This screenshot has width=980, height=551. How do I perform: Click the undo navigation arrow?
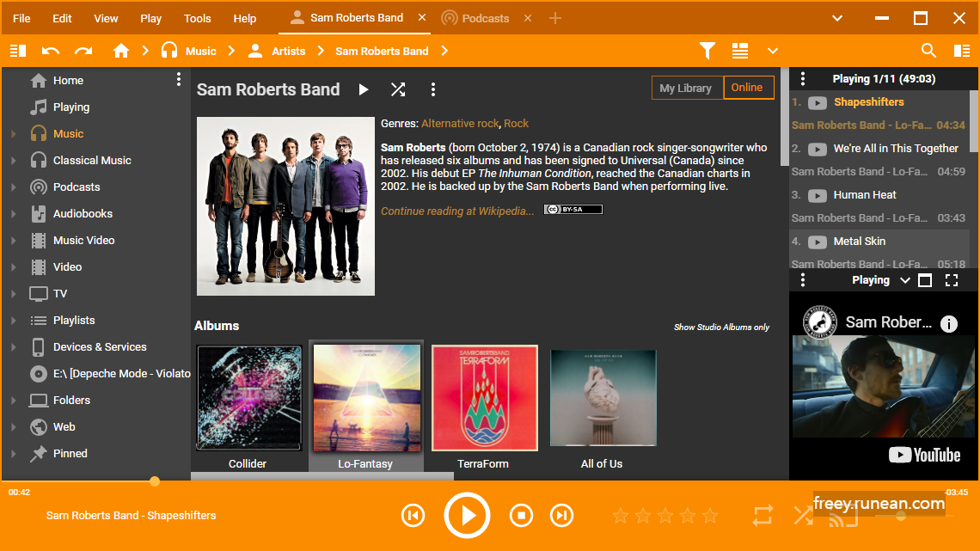click(x=50, y=51)
